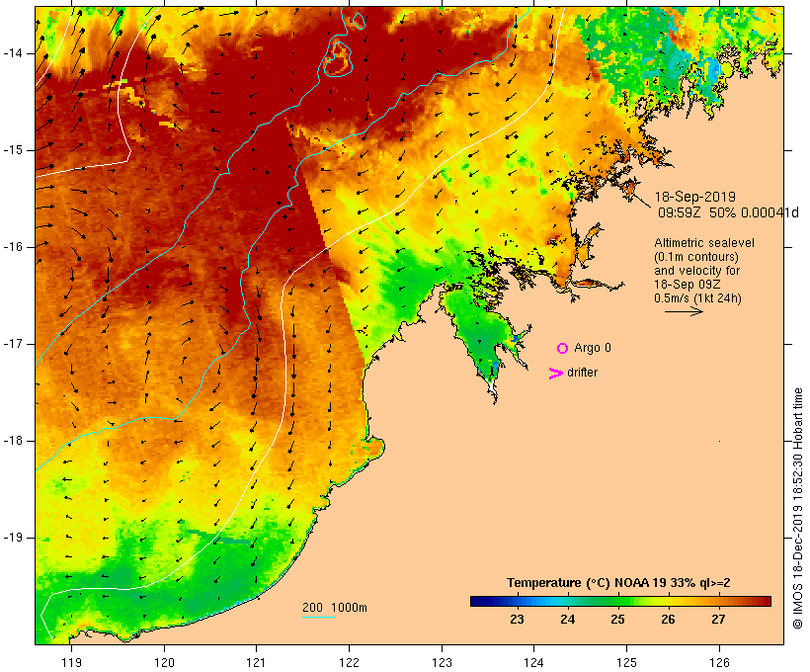The width and height of the screenshot is (810, 672).
Task: Click the 'Argo 0' legend label
Action: click(593, 348)
